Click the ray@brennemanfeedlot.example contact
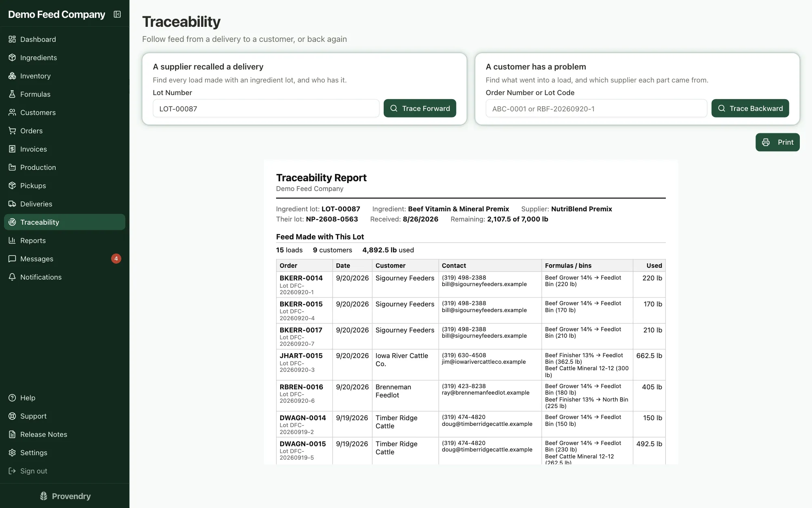This screenshot has height=508, width=812. click(x=486, y=393)
